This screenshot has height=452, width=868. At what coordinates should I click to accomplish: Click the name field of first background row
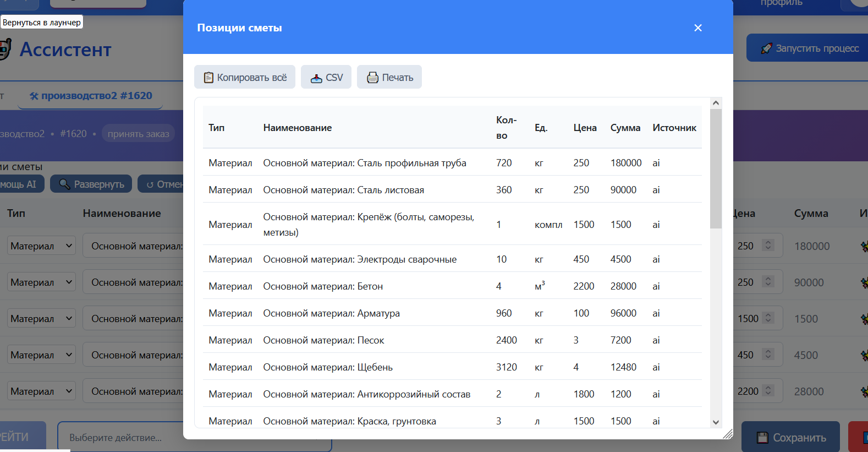coord(133,246)
